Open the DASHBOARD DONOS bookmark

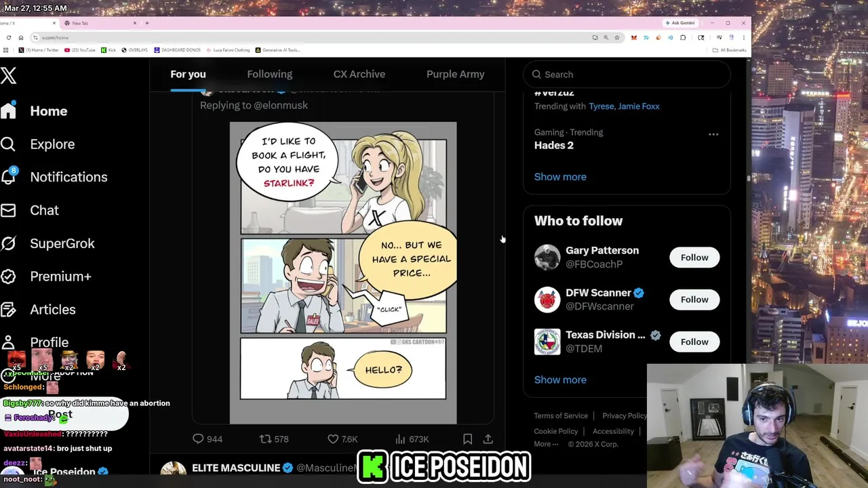click(x=177, y=50)
